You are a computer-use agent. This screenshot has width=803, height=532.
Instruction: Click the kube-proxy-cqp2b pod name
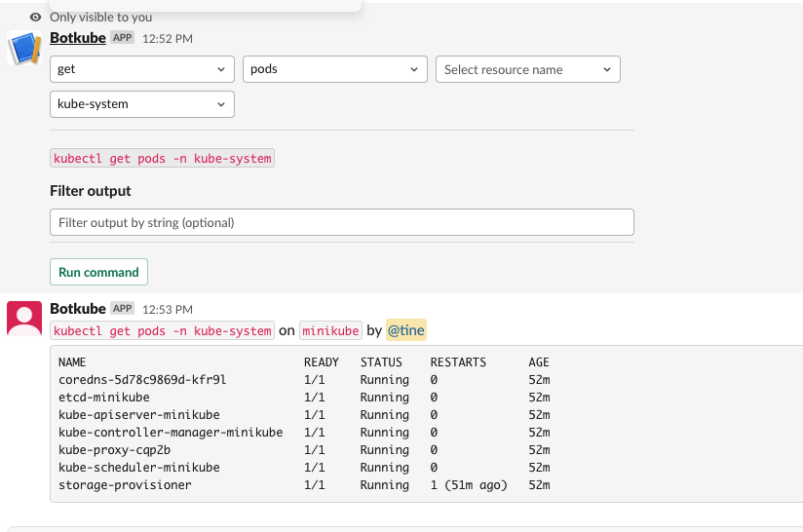click(114, 450)
